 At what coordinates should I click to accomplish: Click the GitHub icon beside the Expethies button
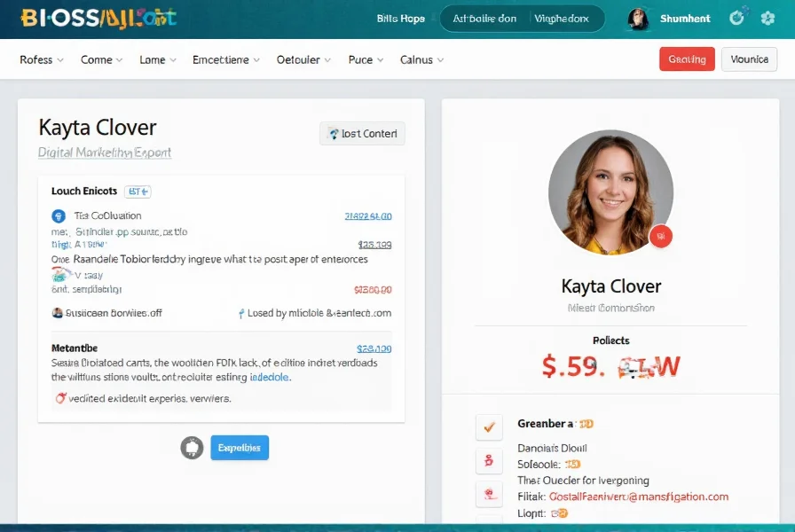coord(193,448)
